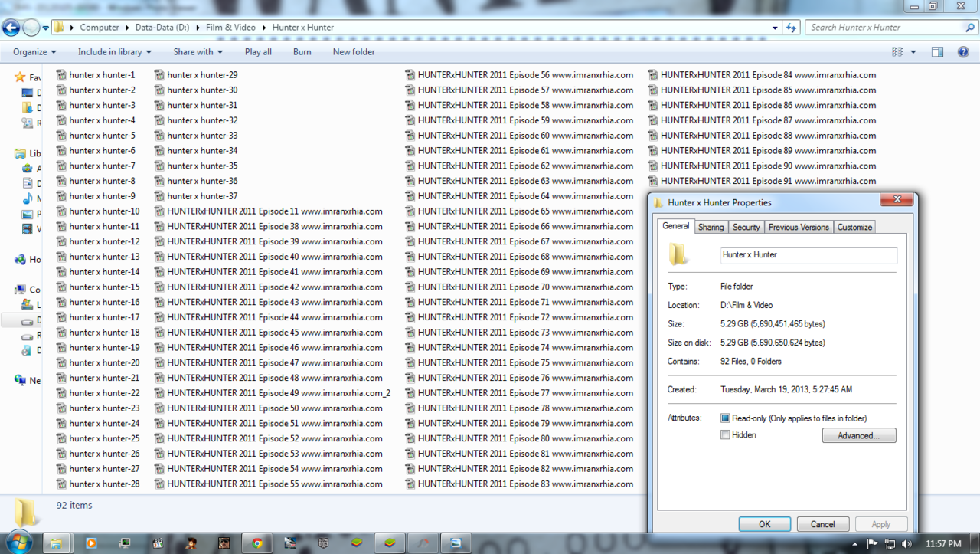Open the recent pages dropdown beside Forward

tap(45, 28)
